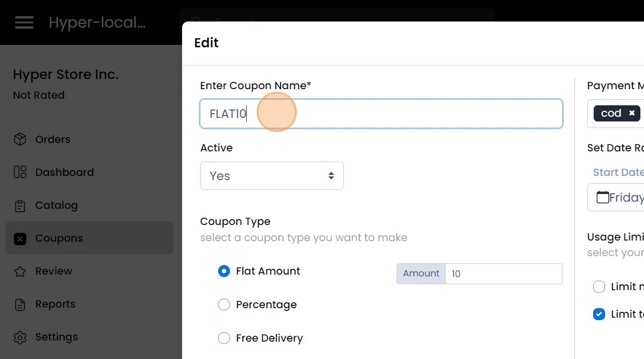Tick the unchecked usage limit checkbox
The height and width of the screenshot is (359, 644).
click(599, 287)
